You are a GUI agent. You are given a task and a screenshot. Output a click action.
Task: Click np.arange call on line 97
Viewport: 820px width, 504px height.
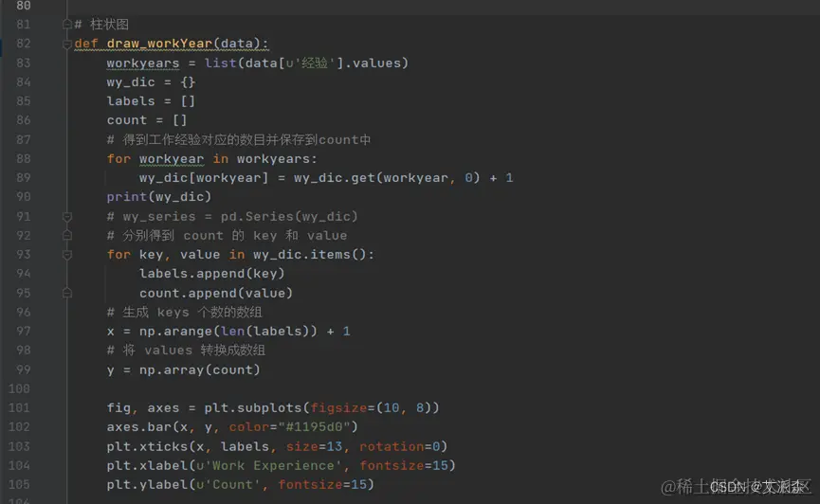[x=228, y=332]
